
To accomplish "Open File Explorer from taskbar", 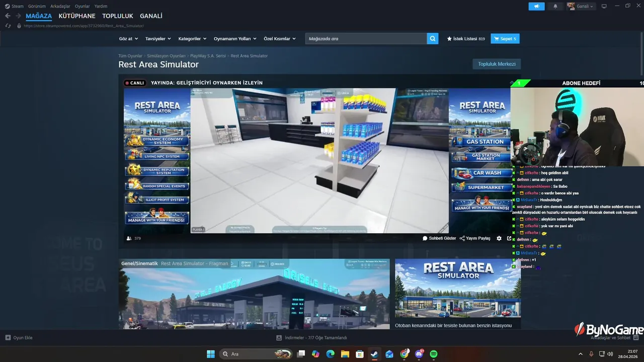I will [345, 354].
